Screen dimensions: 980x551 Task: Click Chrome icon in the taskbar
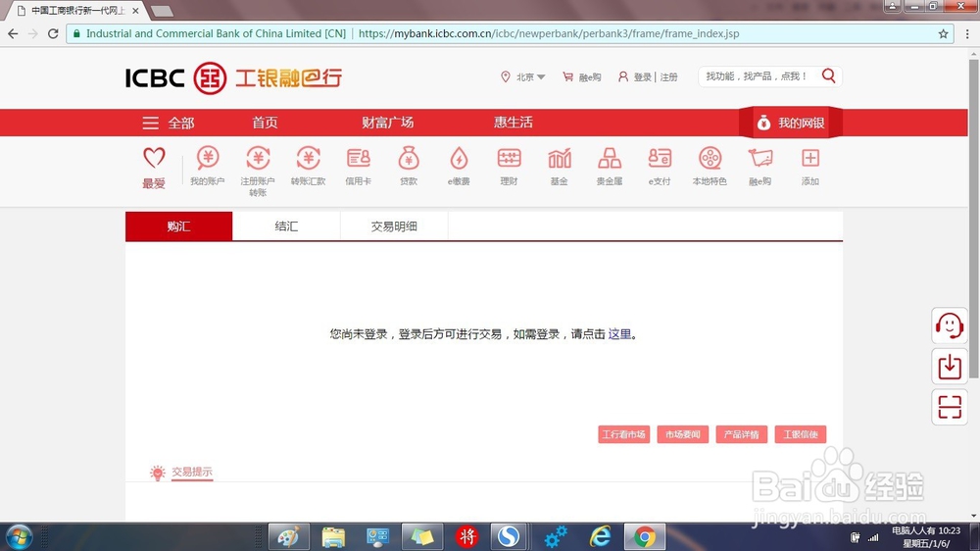645,536
